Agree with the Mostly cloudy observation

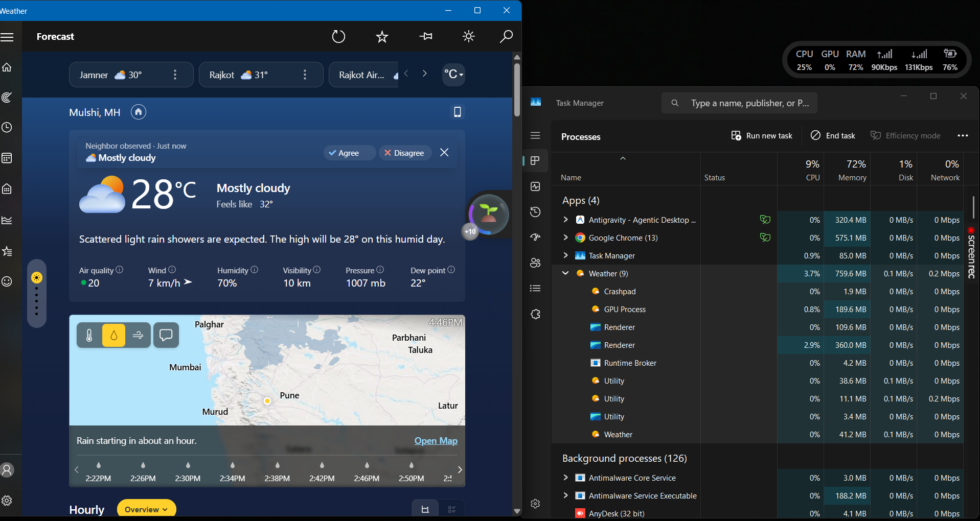pos(349,153)
